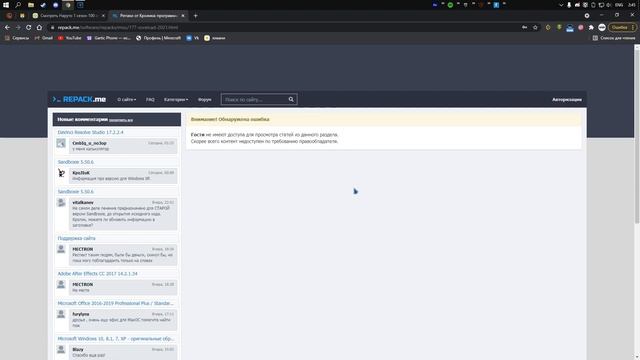Open «Поддержка сайта» link
This screenshot has width=640, height=360.
(76, 238)
